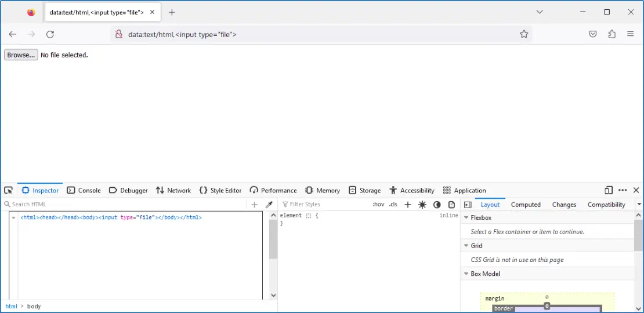Screen dimensions: 644x313
Task: Open the Memory tab
Action: click(323, 190)
